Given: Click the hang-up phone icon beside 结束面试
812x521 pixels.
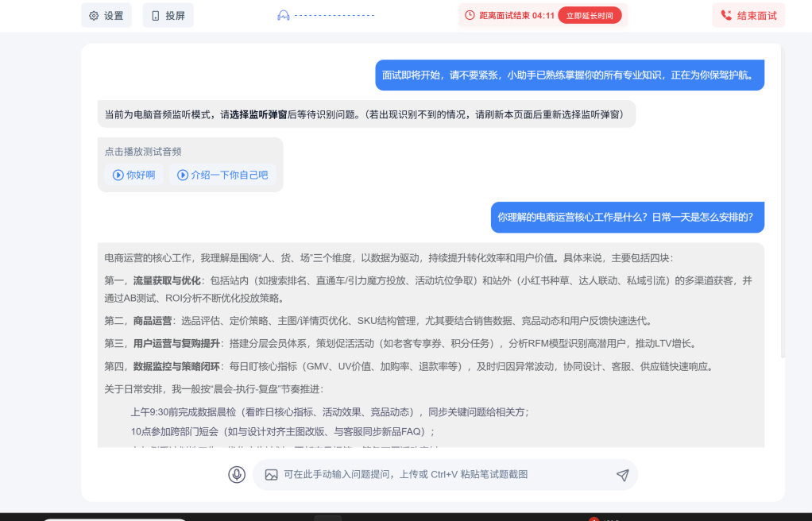Looking at the screenshot, I should click(726, 14).
